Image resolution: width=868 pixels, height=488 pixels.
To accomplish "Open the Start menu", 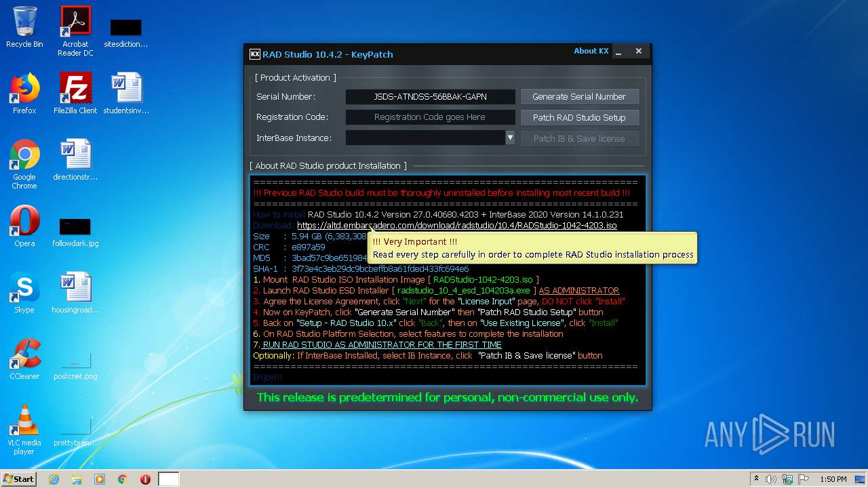I will [18, 479].
